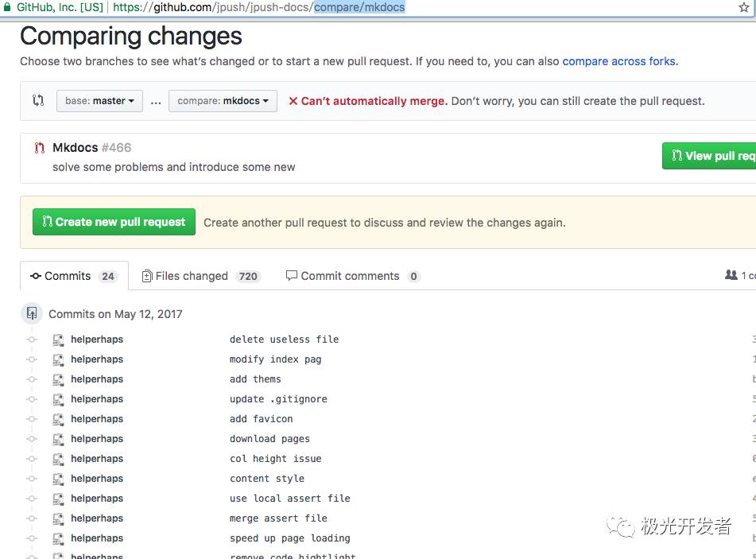Viewport: 756px width, 559px height.
Task: Switch to the Files changed tab
Action: 202,276
